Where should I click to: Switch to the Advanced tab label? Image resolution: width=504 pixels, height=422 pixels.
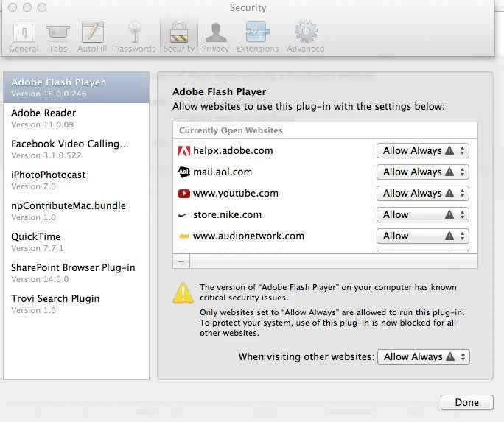(x=305, y=49)
